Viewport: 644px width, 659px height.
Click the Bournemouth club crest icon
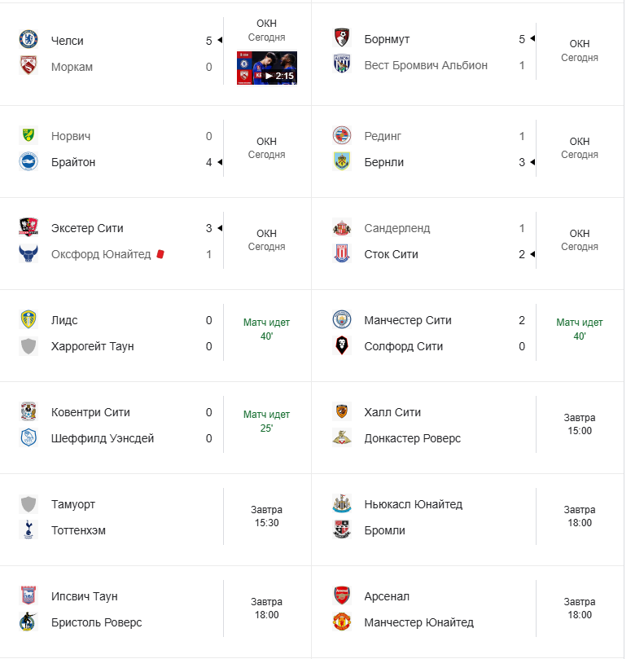[x=342, y=37]
